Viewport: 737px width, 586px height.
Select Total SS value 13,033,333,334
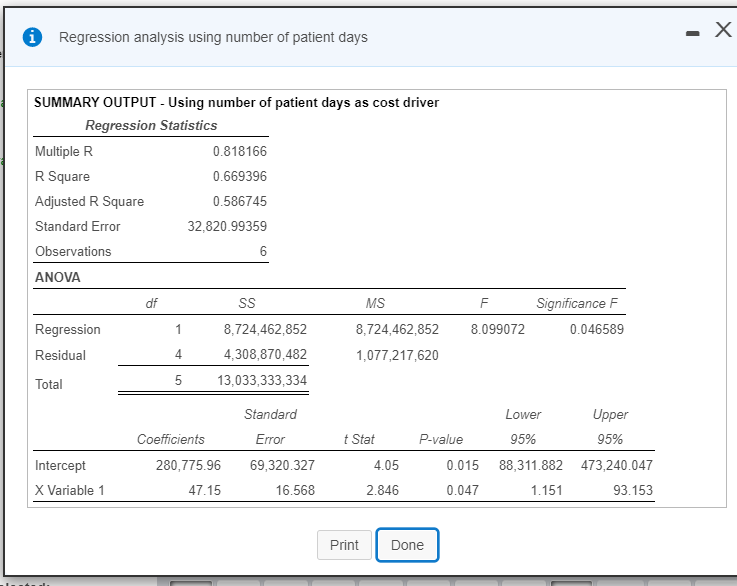tap(262, 380)
